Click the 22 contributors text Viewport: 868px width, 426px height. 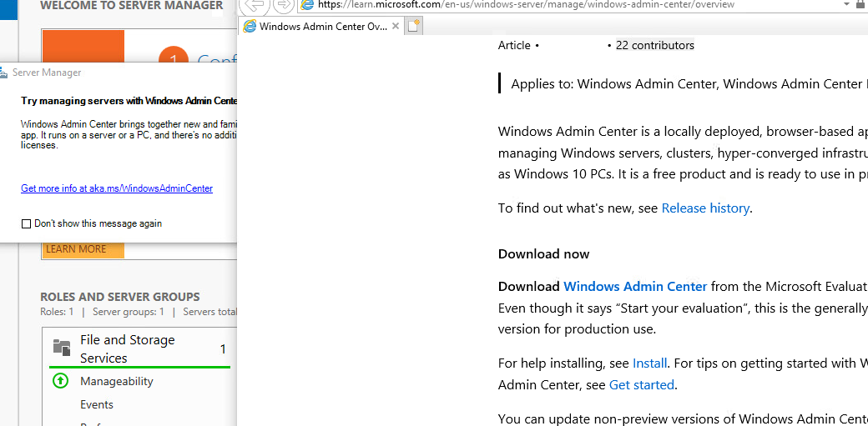[654, 45]
